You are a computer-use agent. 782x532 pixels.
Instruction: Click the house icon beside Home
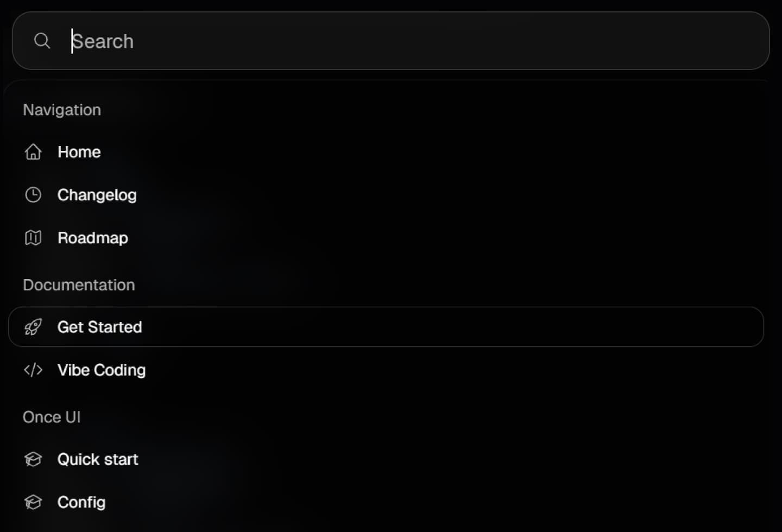[x=33, y=152]
